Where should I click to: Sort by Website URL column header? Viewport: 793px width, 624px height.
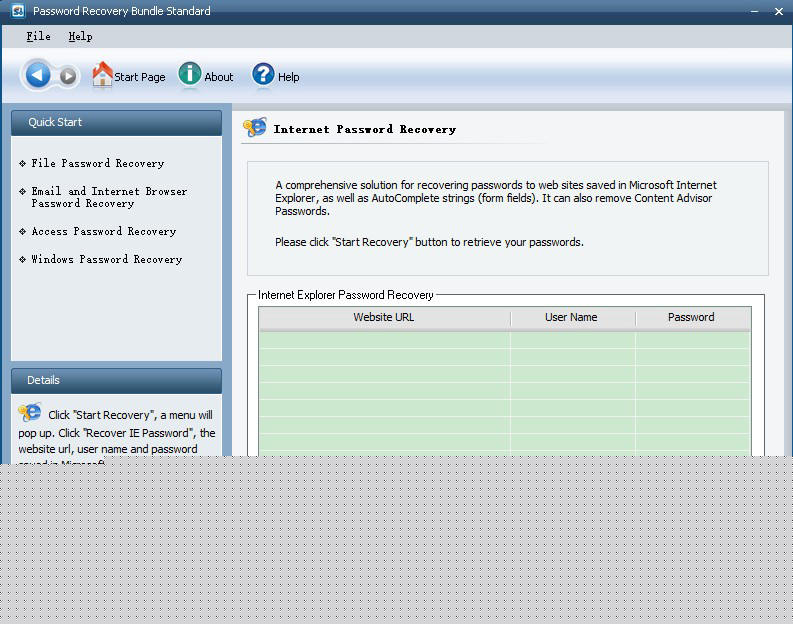pyautogui.click(x=384, y=318)
